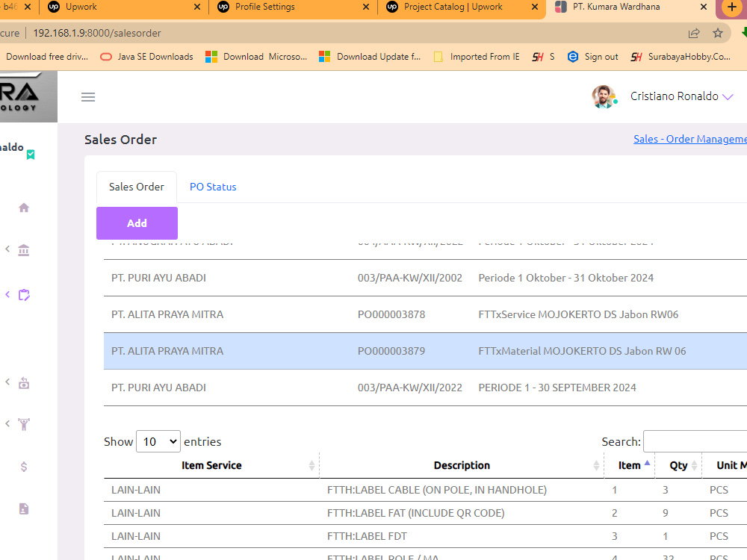
Task: Expand the weightlifter menu chevron in sidebar
Action: (7, 423)
